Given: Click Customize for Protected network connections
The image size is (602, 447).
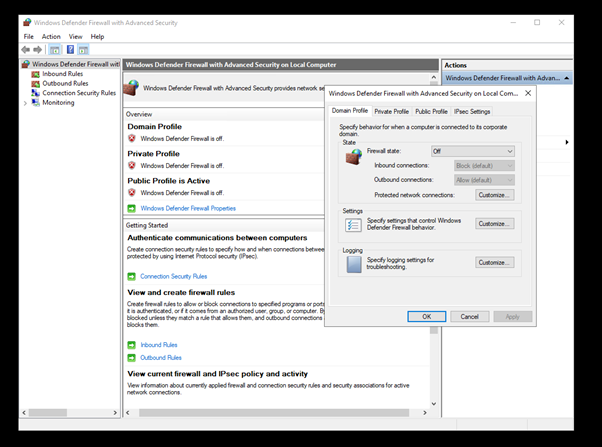Looking at the screenshot, I should 494,195.
